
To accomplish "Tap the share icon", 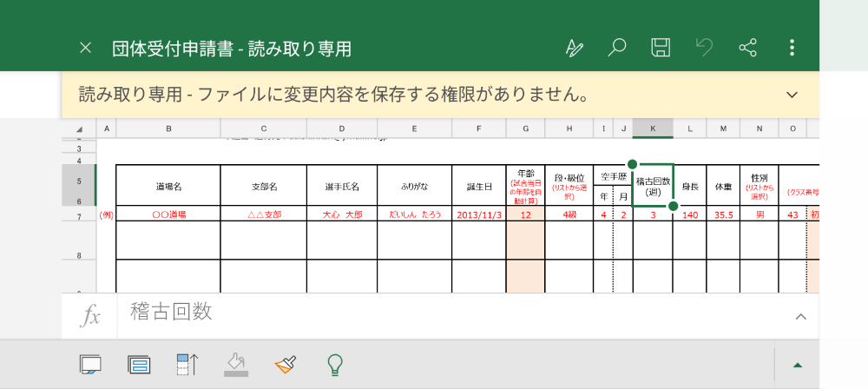I will [748, 48].
